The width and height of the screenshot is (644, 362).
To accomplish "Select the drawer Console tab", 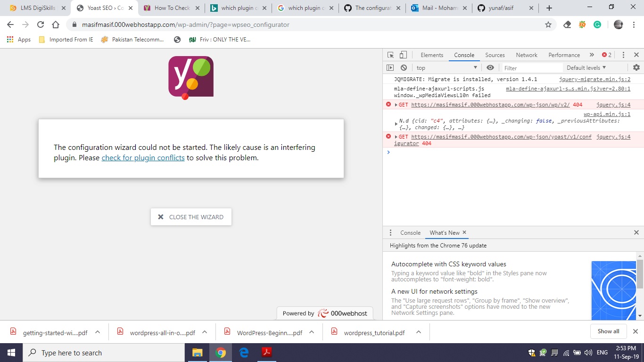I will coord(410,233).
